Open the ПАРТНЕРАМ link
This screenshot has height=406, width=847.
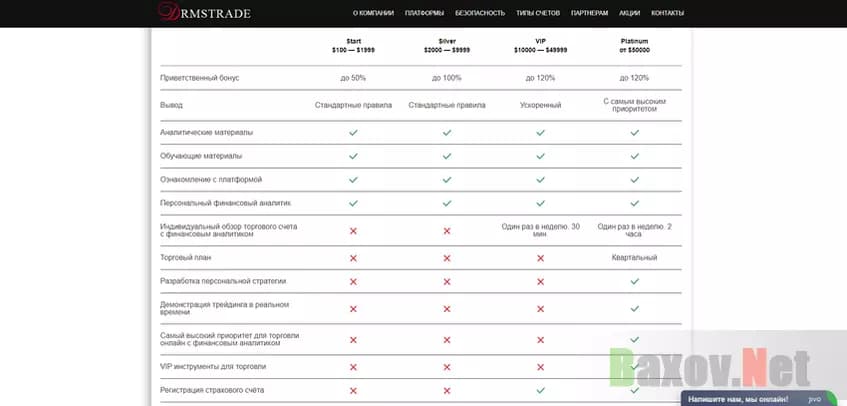pos(589,13)
